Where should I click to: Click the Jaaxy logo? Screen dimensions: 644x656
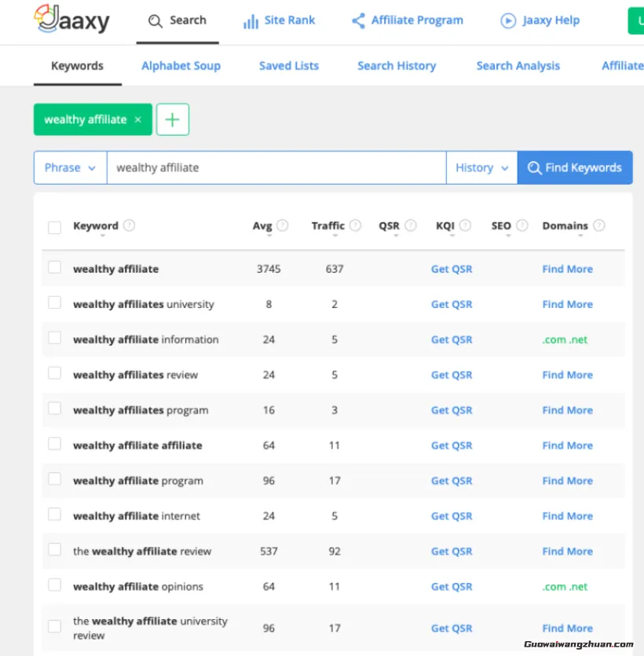71,19
